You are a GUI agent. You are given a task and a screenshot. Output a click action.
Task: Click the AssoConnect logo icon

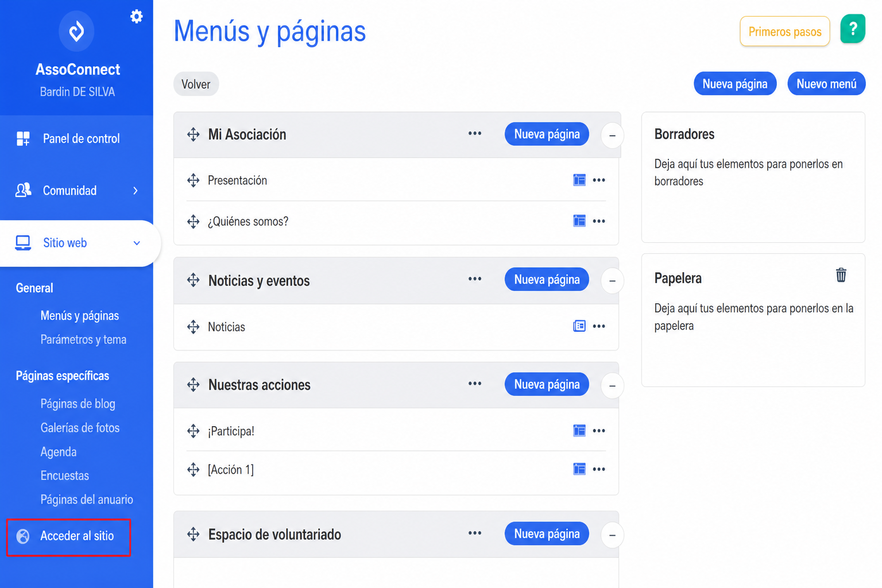pos(76,30)
